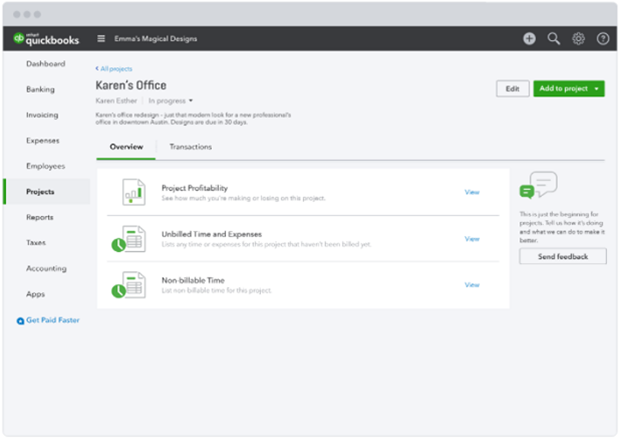Image resolution: width=620 pixels, height=440 pixels.
Task: Expand the Add to project dropdown arrow
Action: pyautogui.click(x=596, y=89)
